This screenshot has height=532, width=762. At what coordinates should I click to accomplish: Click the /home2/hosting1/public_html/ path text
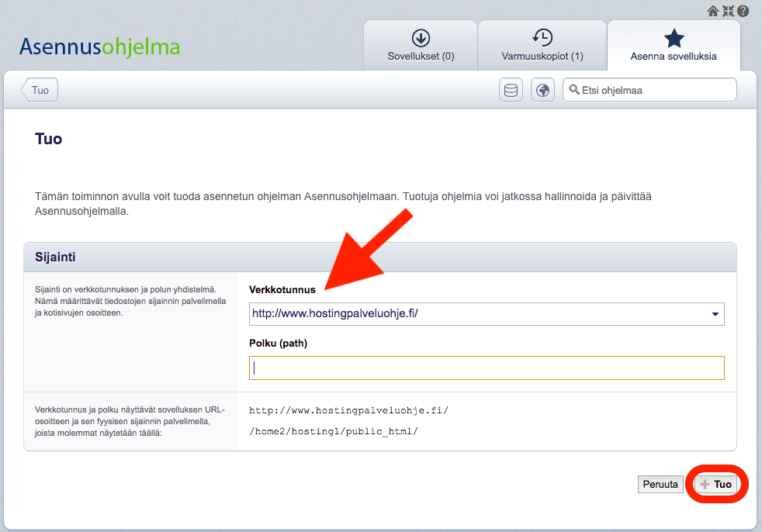coord(334,431)
